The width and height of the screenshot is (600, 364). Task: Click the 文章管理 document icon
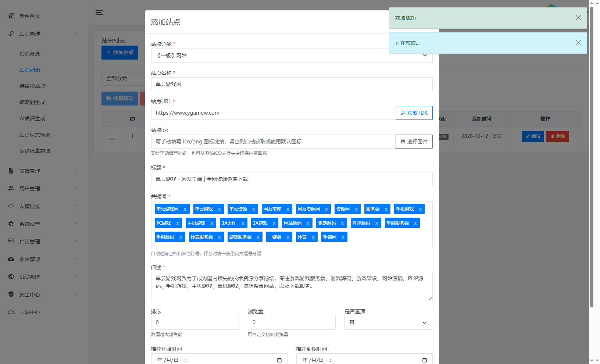click(x=11, y=171)
